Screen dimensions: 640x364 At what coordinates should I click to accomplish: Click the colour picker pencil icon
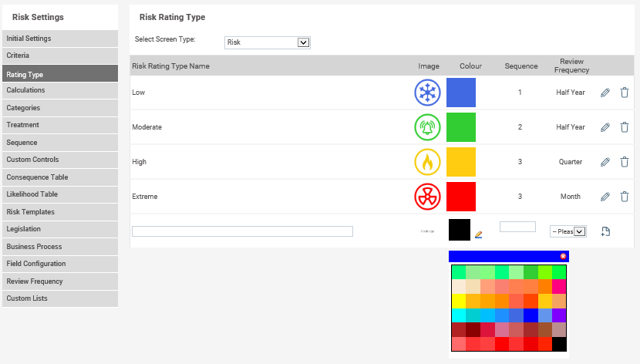tap(479, 234)
